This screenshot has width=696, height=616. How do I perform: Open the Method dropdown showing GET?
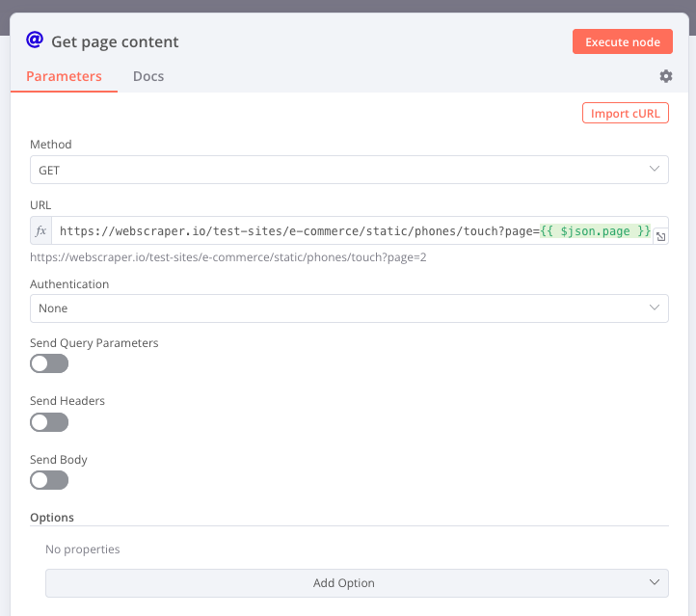coord(349,170)
